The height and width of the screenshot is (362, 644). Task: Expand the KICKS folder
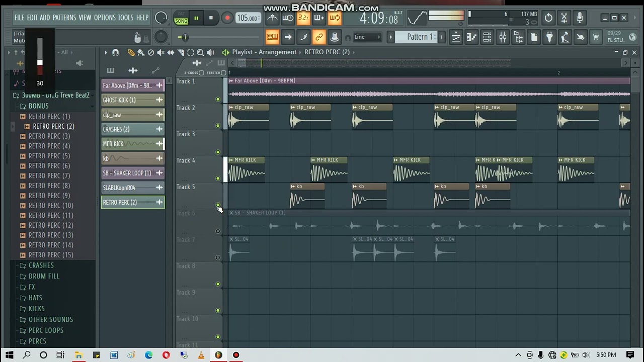pyautogui.click(x=37, y=309)
